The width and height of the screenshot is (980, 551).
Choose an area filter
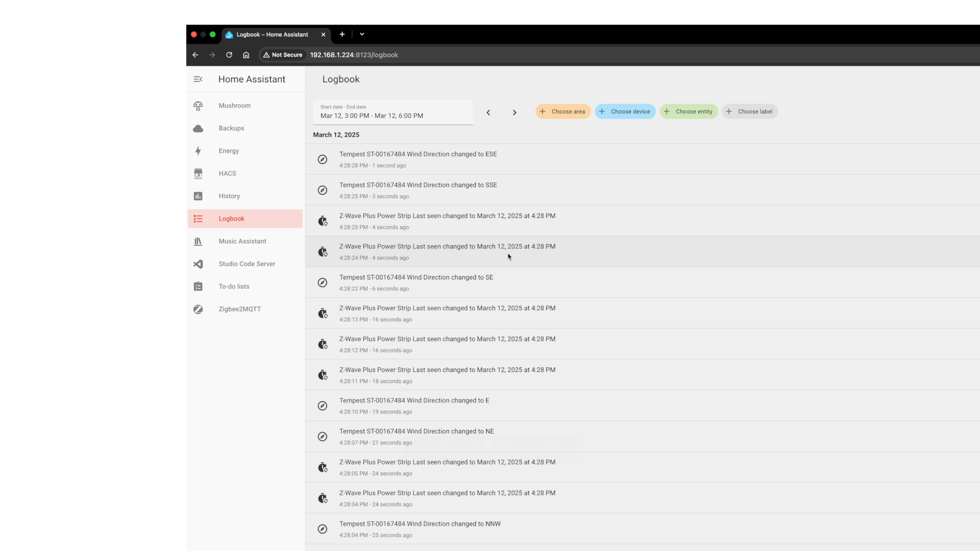(563, 112)
